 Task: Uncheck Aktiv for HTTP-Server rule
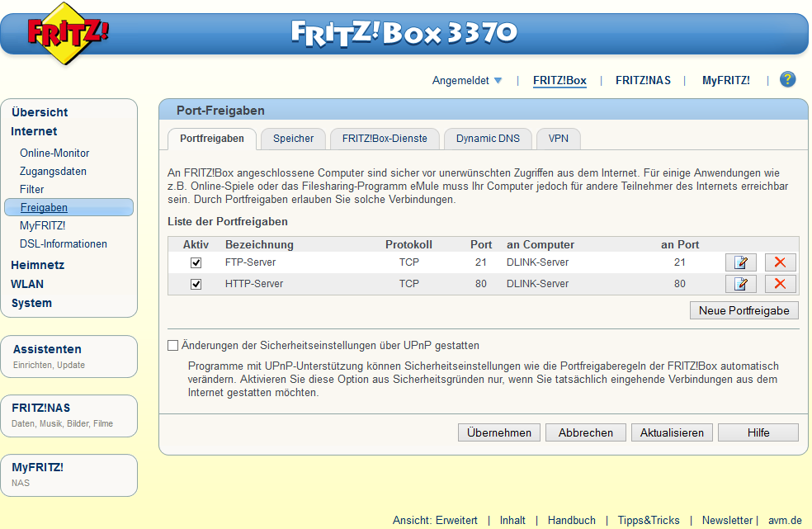[x=196, y=284]
